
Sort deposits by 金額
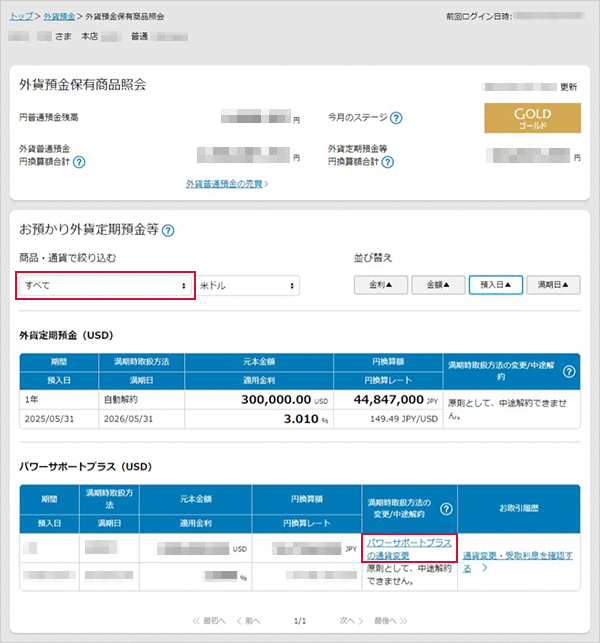[x=438, y=285]
